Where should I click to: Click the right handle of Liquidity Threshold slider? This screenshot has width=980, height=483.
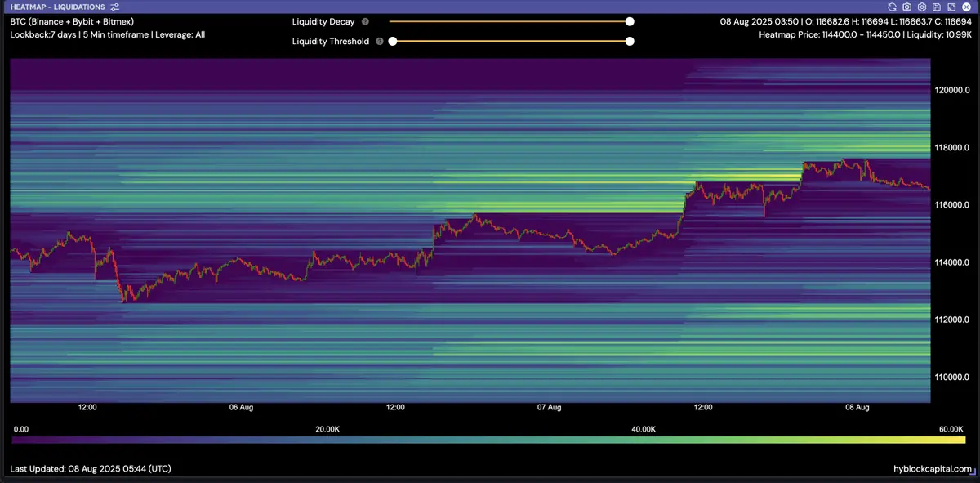click(x=630, y=41)
